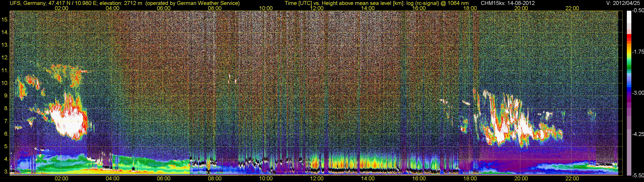Screen dimensions: 644x182
Task: Click the '3.' km height axis label
Action: tap(6, 172)
